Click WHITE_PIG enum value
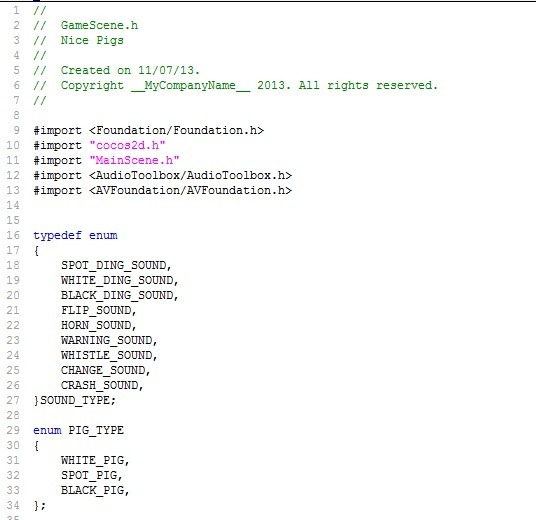536x520 pixels. 92,461
